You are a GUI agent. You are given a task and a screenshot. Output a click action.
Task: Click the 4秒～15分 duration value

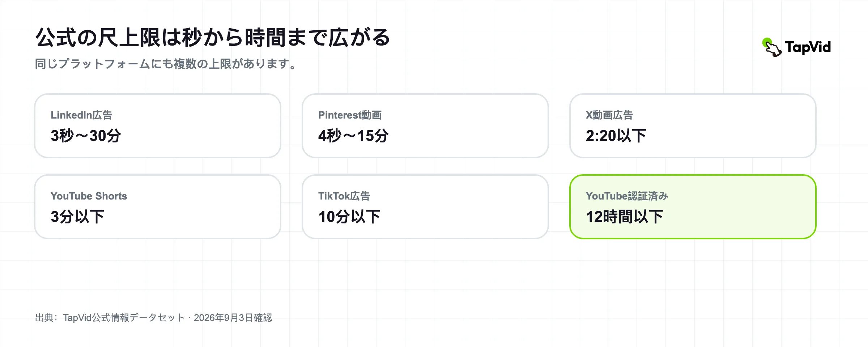pyautogui.click(x=353, y=136)
